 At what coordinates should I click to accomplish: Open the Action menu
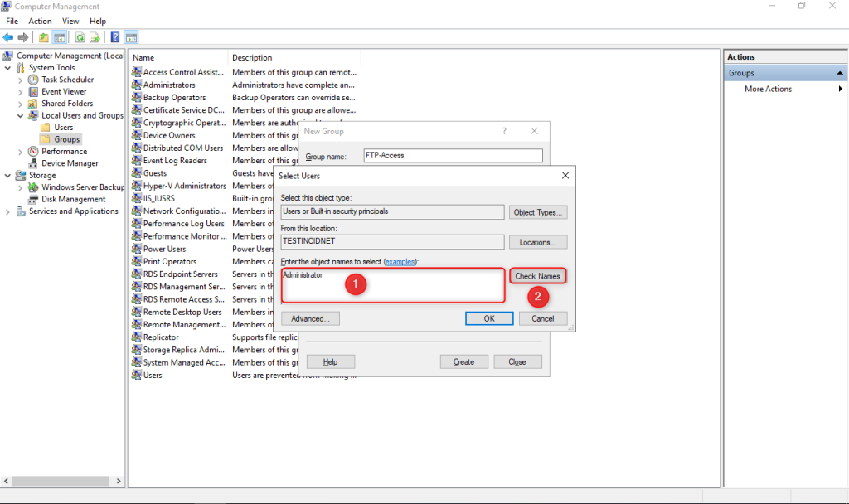click(40, 21)
